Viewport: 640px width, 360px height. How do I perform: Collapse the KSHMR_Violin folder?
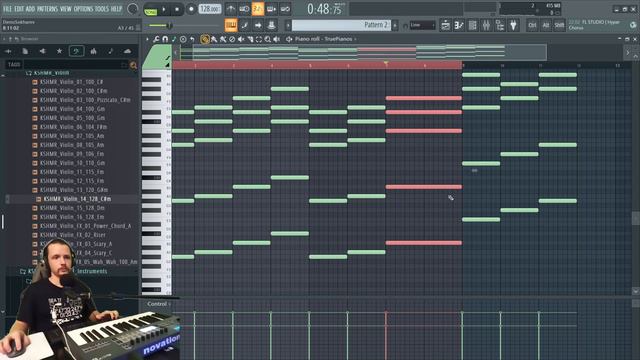(x=51, y=73)
